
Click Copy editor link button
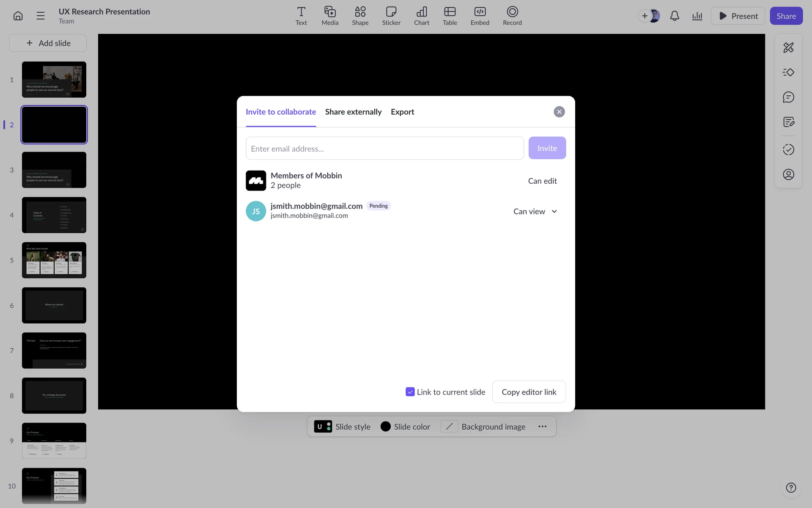pyautogui.click(x=529, y=392)
